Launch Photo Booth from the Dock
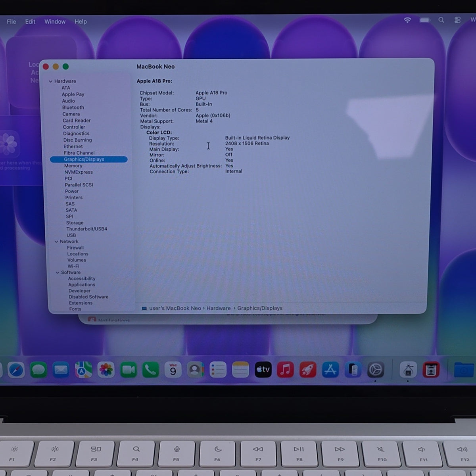 [431, 370]
